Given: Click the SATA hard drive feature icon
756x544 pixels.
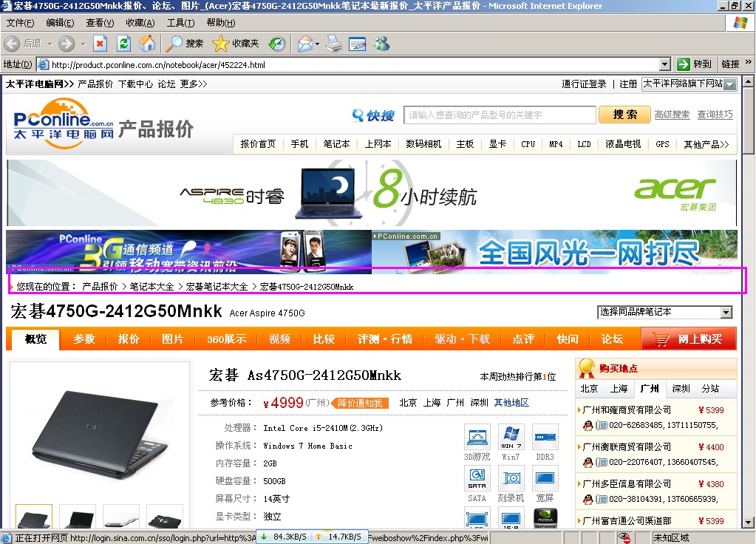Looking at the screenshot, I should tap(477, 478).
